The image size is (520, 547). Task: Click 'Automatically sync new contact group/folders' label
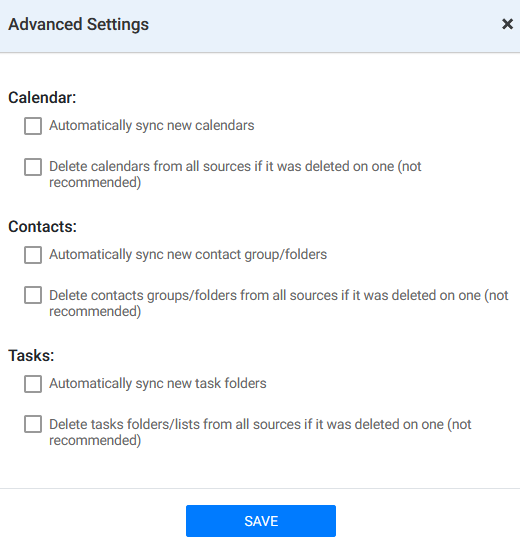pyautogui.click(x=188, y=255)
